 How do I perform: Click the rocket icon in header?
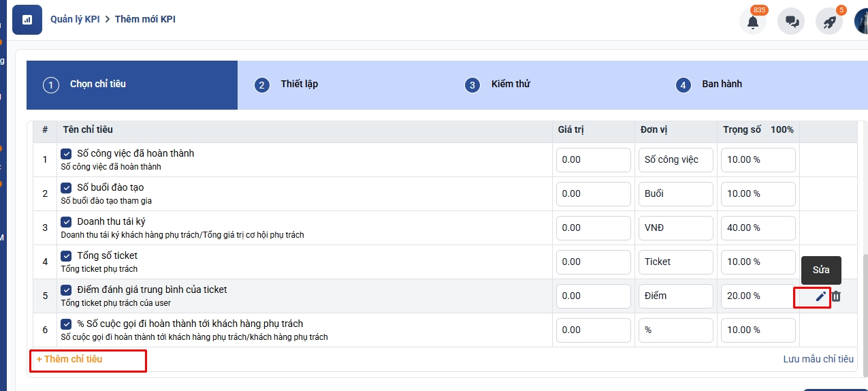pyautogui.click(x=829, y=21)
